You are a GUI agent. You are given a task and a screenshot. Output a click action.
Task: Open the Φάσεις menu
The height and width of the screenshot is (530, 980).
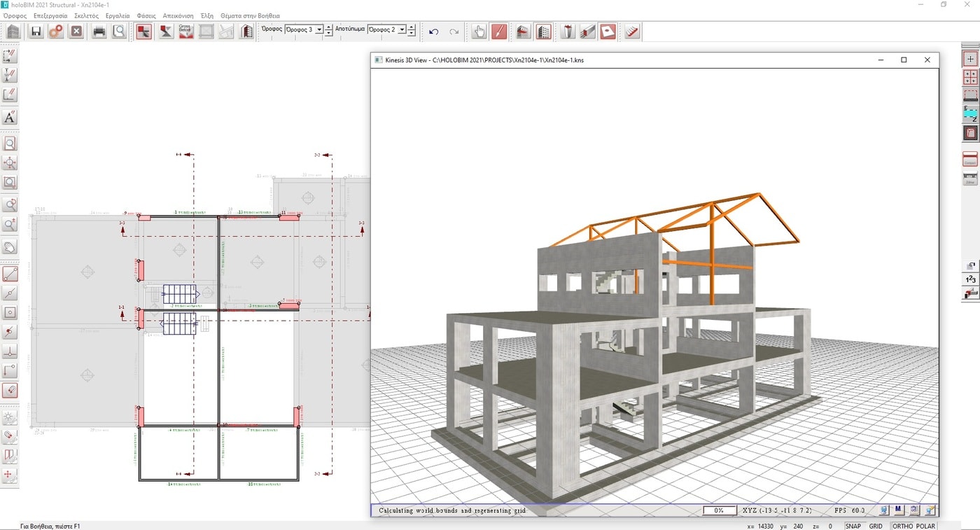coord(146,15)
